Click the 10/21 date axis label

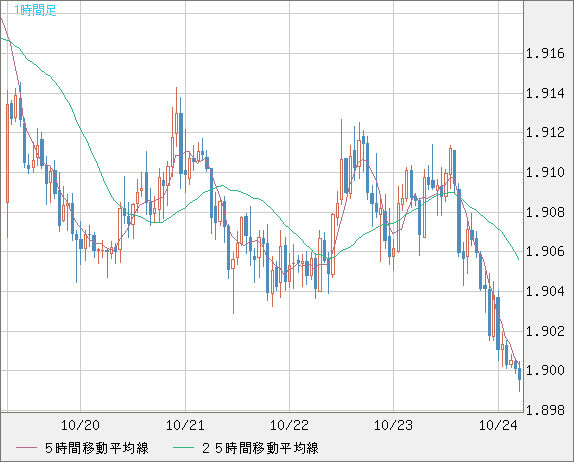tap(185, 425)
